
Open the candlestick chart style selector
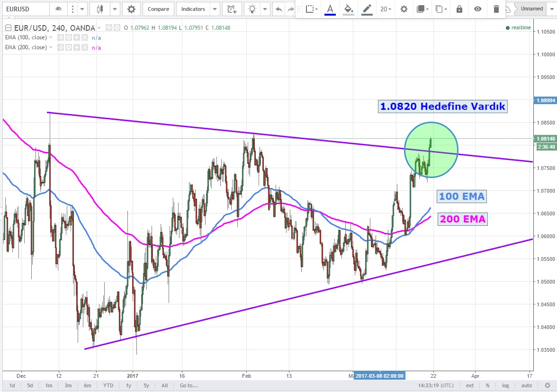click(x=100, y=9)
